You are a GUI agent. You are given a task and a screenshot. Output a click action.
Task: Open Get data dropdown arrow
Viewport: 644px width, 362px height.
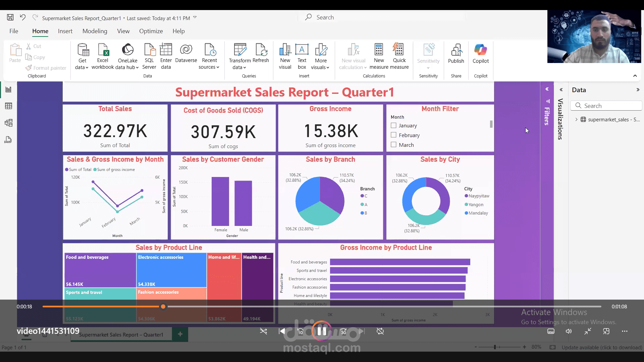pos(87,68)
